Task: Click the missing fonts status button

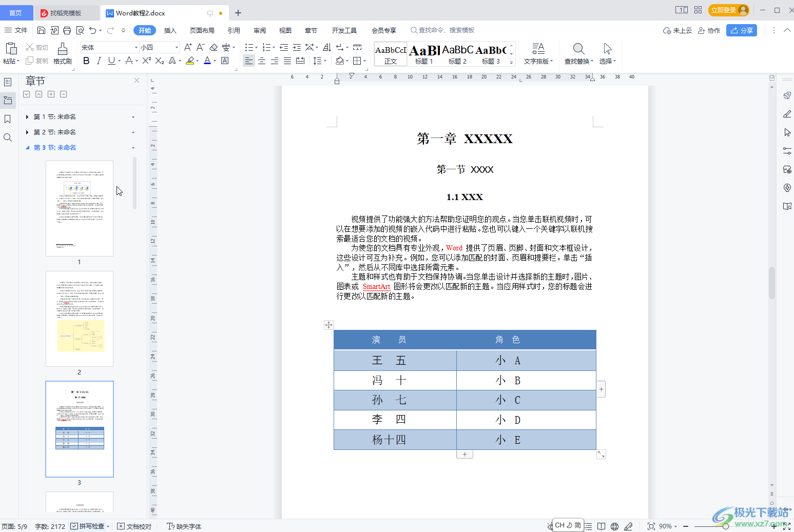Action: coord(184,526)
